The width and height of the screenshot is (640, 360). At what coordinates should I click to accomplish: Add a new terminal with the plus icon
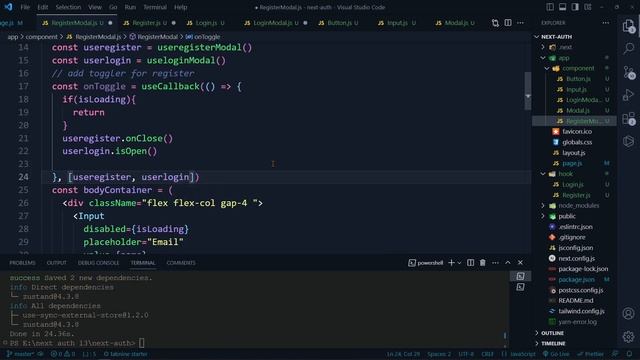(x=451, y=263)
